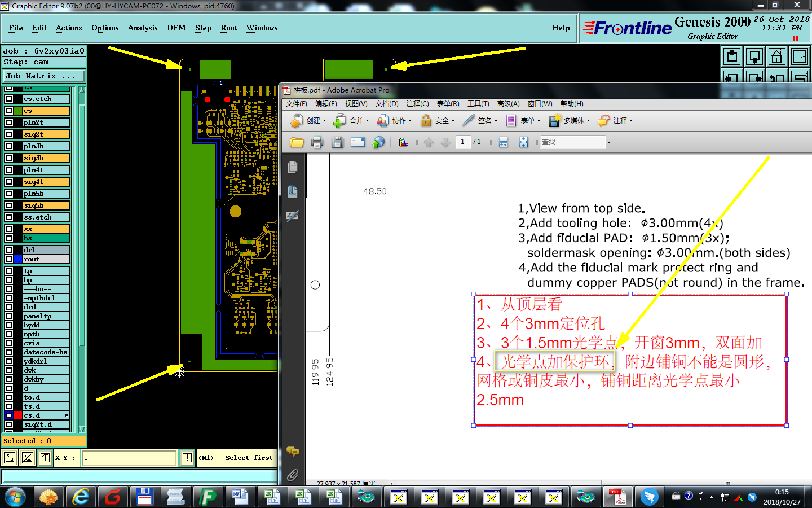Image resolution: width=812 pixels, height=508 pixels.
Task: Click the red color swatch of cs.d layer
Action: (x=18, y=415)
